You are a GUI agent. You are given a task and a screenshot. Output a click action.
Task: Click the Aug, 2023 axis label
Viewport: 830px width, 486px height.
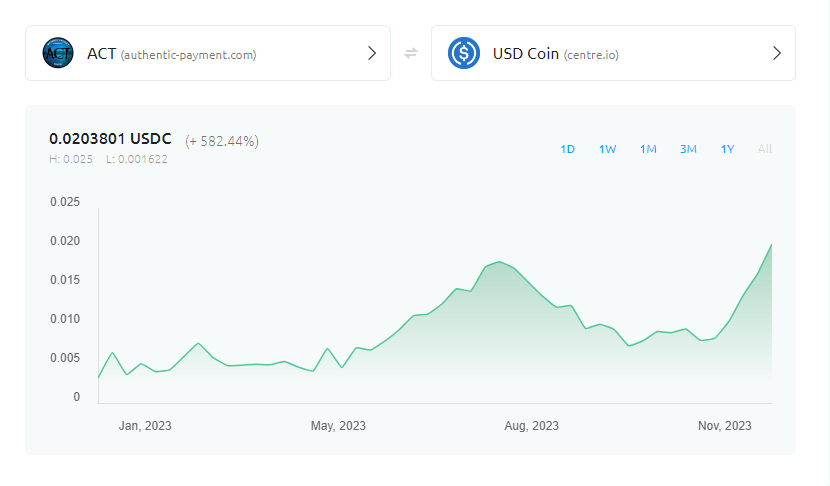point(531,426)
